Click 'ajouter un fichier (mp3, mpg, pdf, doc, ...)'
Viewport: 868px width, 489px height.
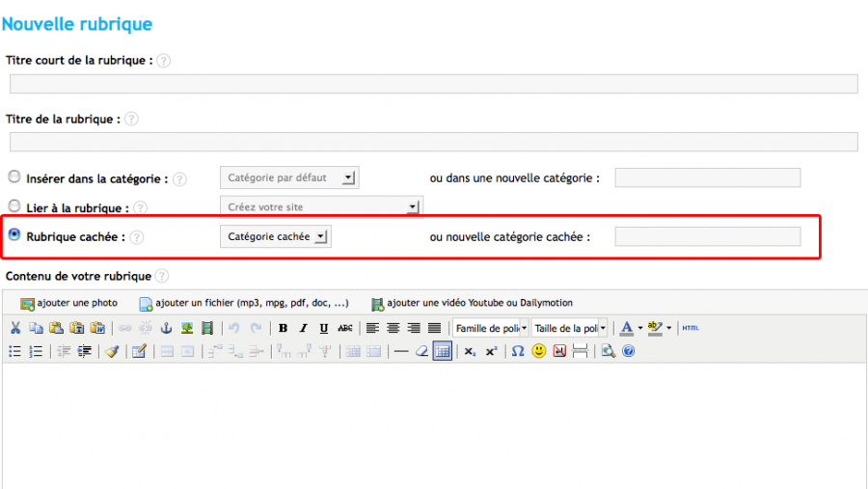pos(244,303)
